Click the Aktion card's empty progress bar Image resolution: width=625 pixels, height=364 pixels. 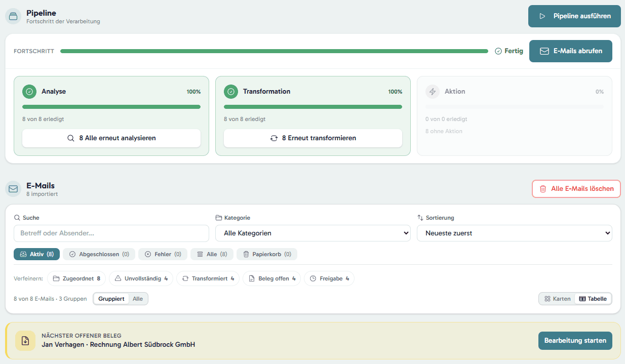[515, 107]
